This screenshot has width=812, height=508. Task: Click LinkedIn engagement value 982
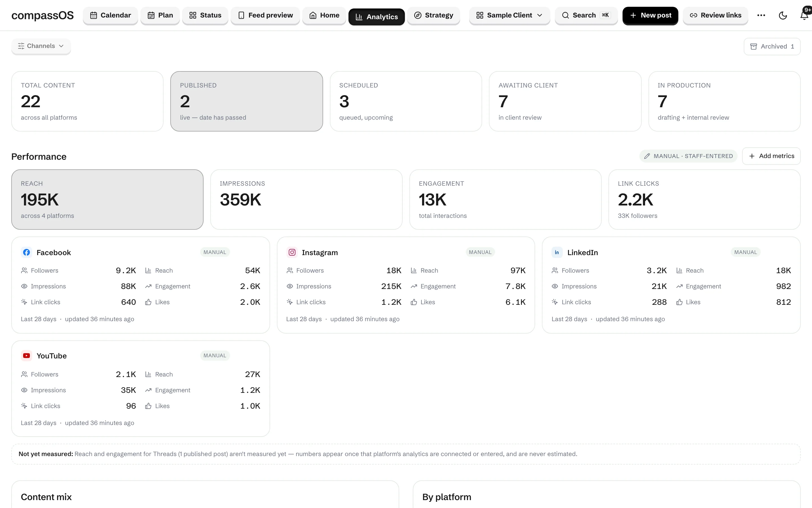(784, 286)
